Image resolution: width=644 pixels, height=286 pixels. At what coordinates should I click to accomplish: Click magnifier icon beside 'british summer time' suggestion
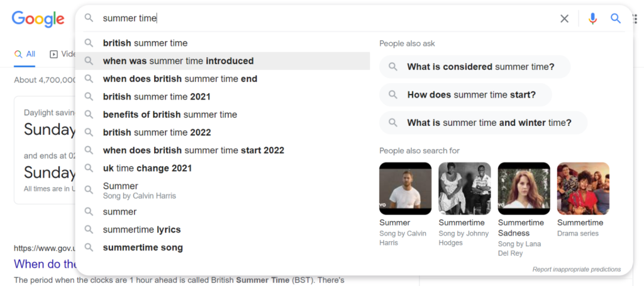(89, 43)
